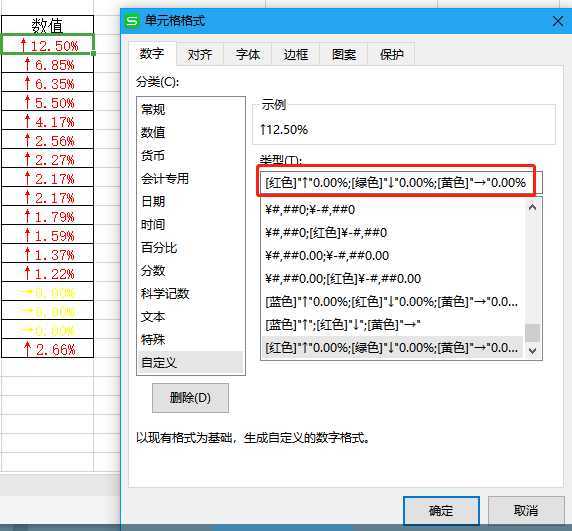This screenshot has width=572, height=531.
Task: Switch to the 数字 tab
Action: 152,54
